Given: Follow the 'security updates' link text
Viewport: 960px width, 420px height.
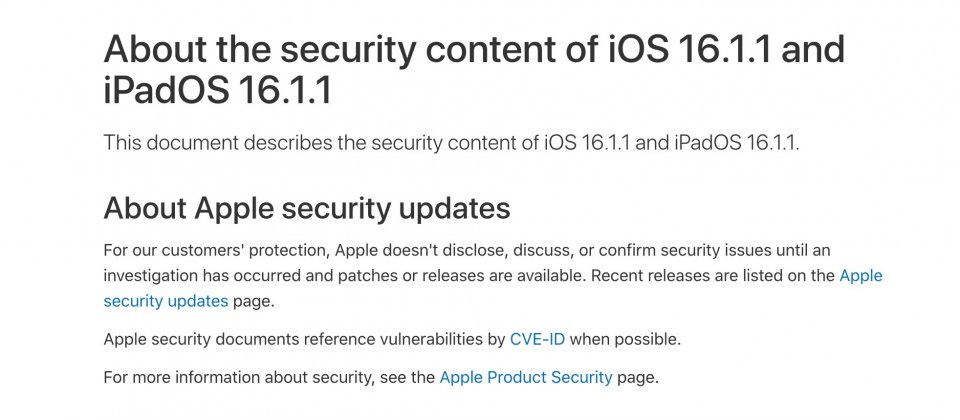Looking at the screenshot, I should click(165, 301).
